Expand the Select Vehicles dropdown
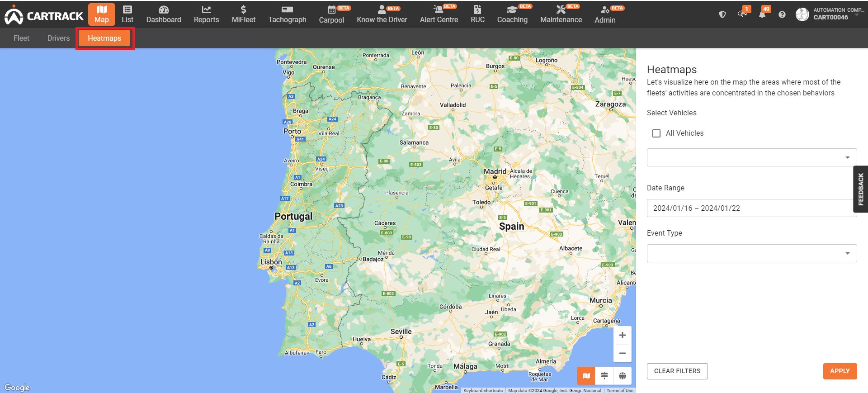Viewport: 868px width, 393px height. coord(752,157)
